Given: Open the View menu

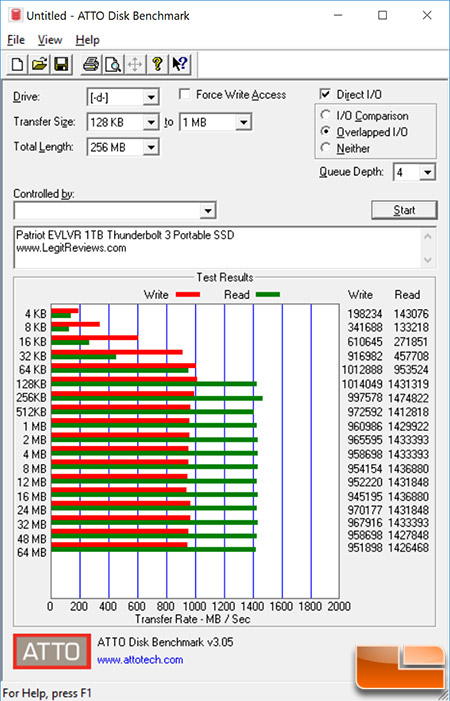Looking at the screenshot, I should [x=50, y=40].
